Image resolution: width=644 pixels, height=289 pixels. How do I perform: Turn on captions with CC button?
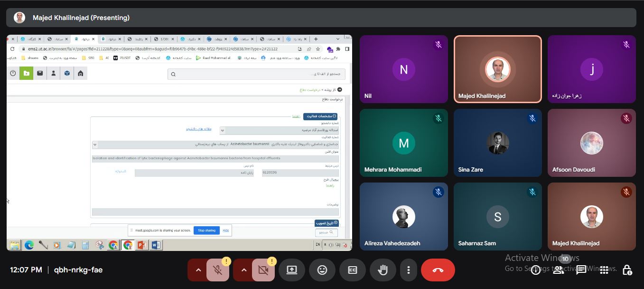[353, 270]
